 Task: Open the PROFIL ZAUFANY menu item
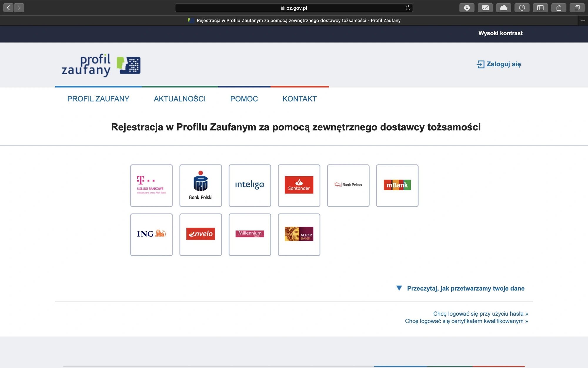[98, 99]
